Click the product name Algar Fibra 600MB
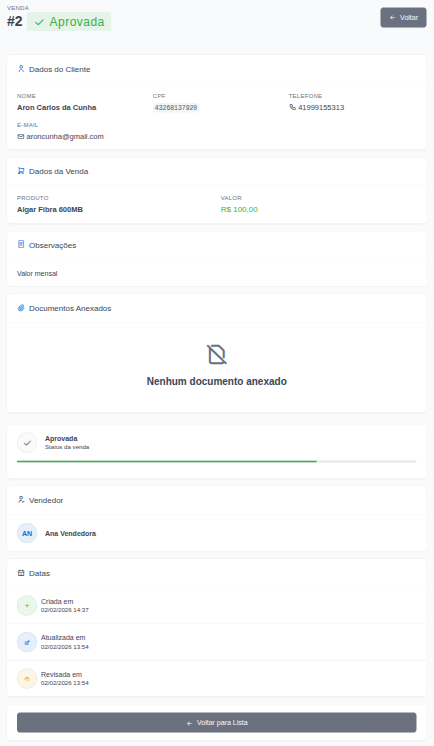The width and height of the screenshot is (434, 746). (50, 209)
